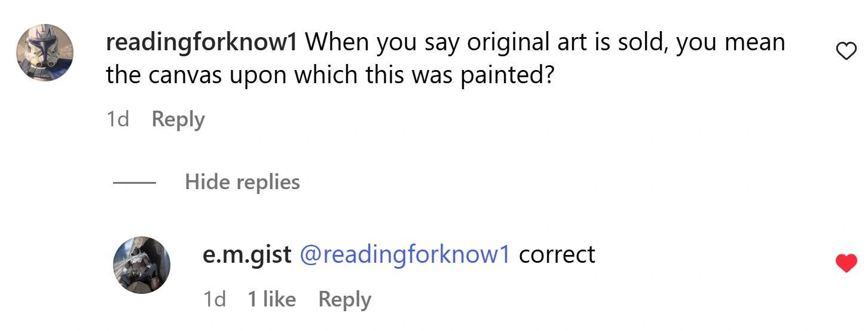Open readingforknow1's helmet profile picture
Image resolution: width=868 pixels, height=331 pixels.
44,53
